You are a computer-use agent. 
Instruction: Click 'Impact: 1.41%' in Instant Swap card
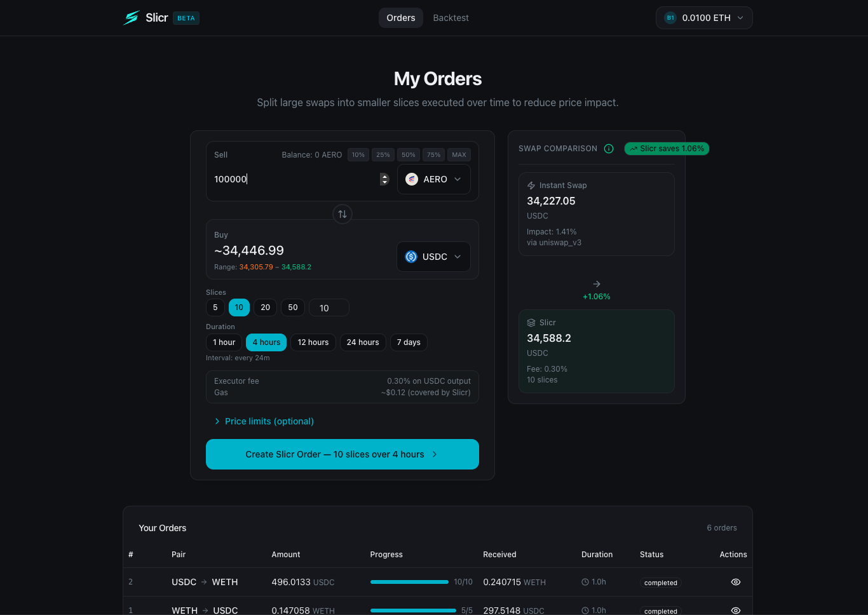[x=552, y=232]
